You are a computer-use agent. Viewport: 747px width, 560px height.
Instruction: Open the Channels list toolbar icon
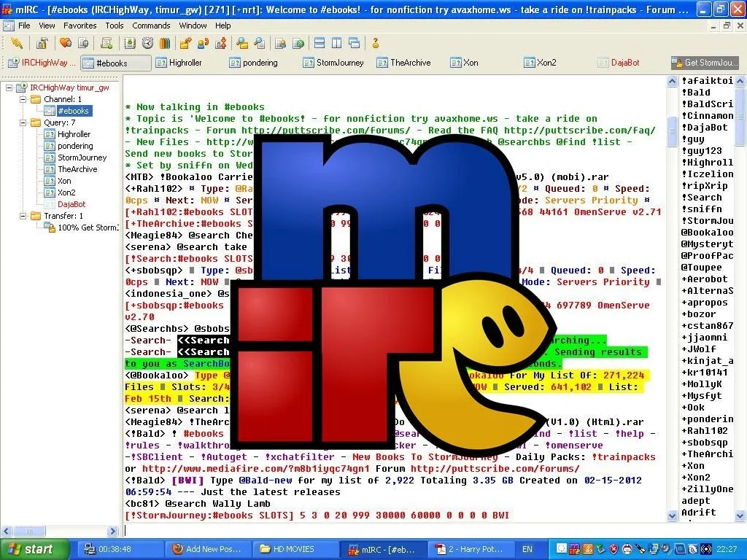pyautogui.click(x=83, y=43)
